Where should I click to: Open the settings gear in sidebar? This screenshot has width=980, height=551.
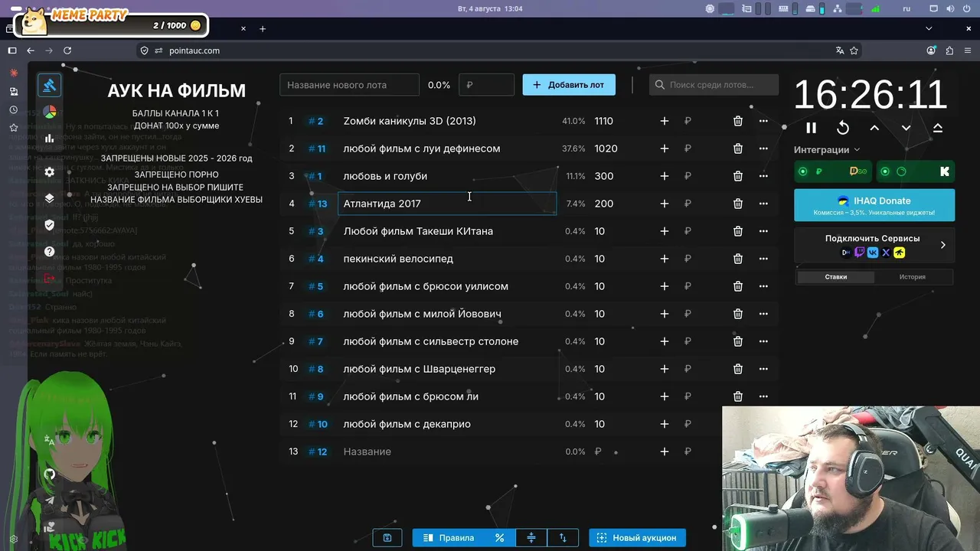coord(50,172)
